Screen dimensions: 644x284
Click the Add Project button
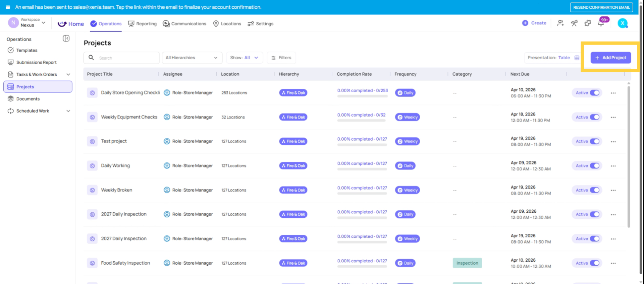tap(610, 58)
